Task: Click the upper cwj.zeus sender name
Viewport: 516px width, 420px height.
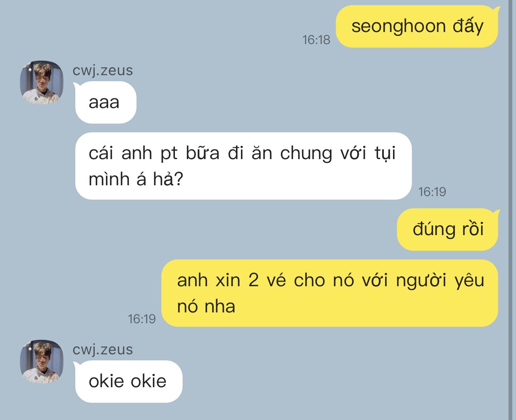Action: 103,70
